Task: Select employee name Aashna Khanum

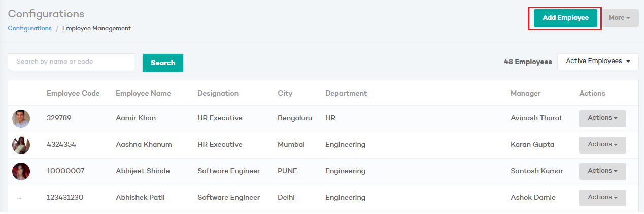Action: click(144, 144)
